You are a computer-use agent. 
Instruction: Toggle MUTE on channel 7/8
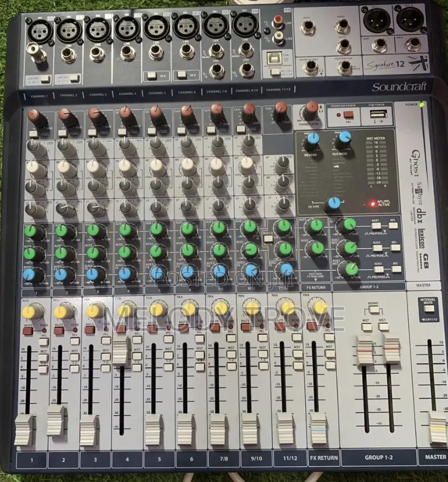click(214, 327)
